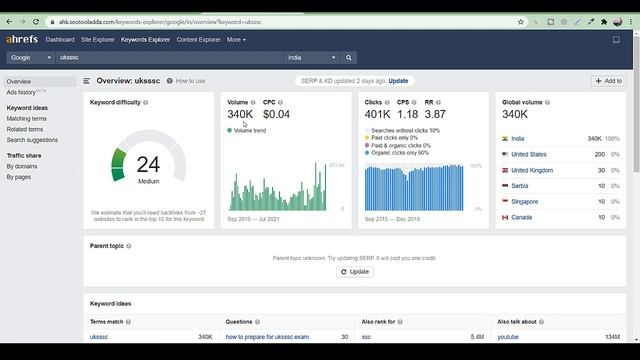Show CPS info icon
The height and width of the screenshot is (360, 640).
414,102
